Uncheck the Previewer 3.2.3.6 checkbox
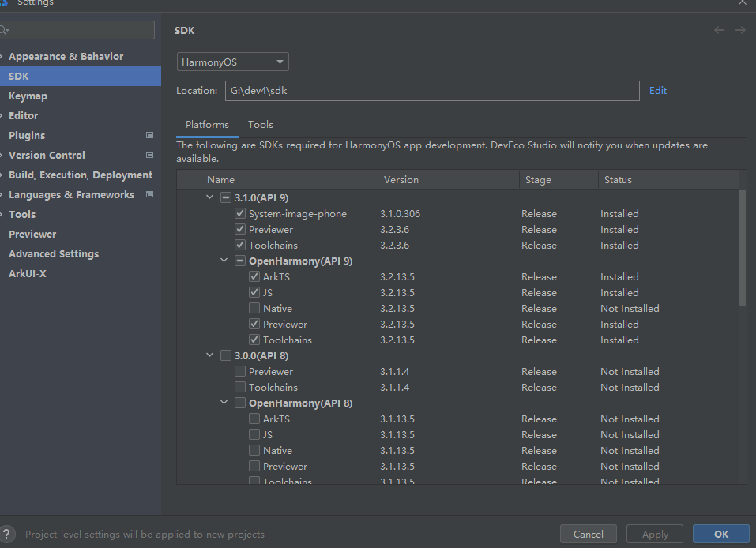 tap(240, 230)
